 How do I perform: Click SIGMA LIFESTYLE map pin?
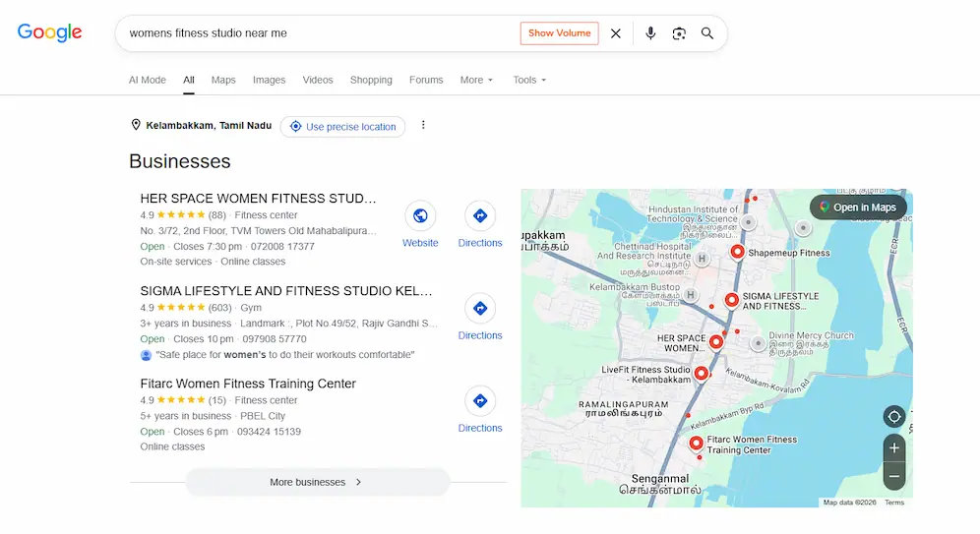pyautogui.click(x=731, y=300)
